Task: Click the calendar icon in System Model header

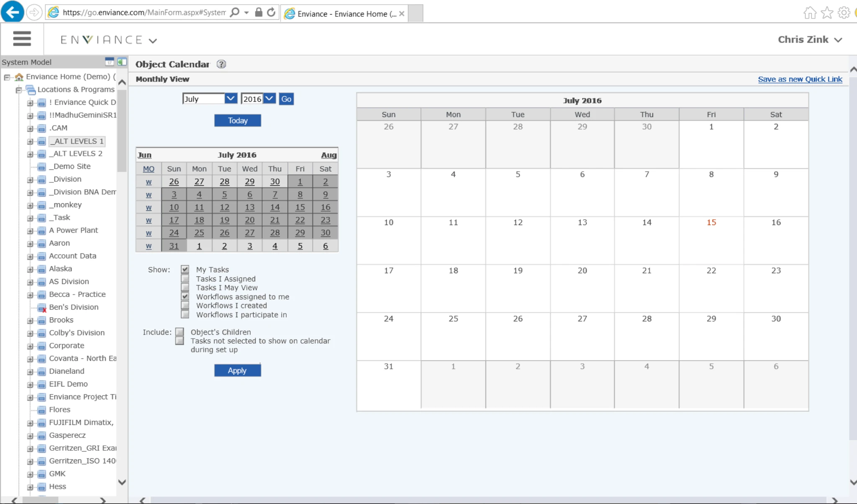Action: click(109, 61)
